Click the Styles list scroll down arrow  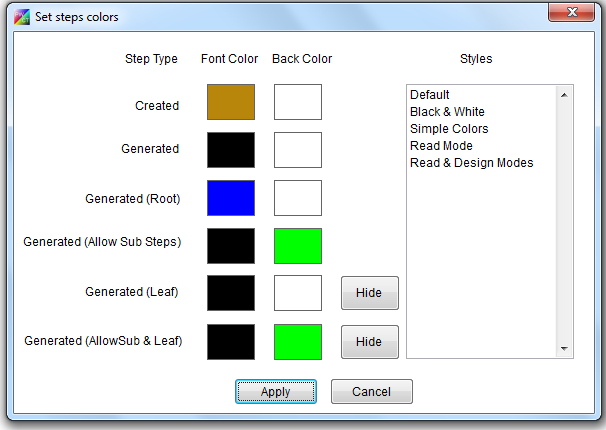(564, 349)
